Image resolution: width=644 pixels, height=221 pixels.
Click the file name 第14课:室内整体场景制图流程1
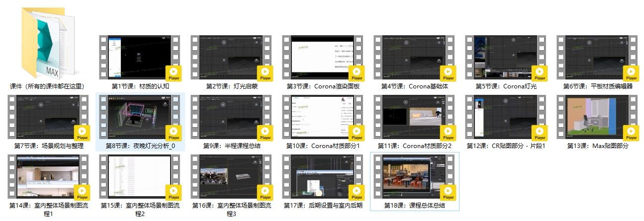[48, 210]
